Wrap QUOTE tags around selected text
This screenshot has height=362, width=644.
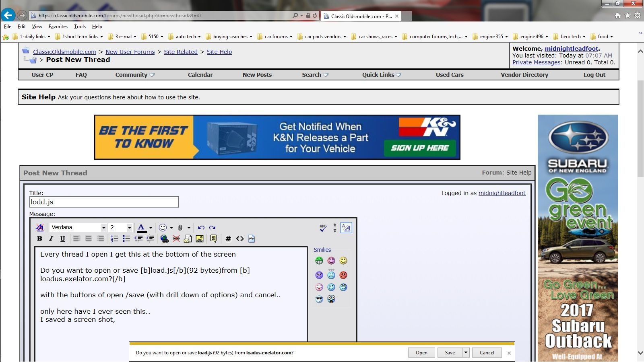click(213, 239)
